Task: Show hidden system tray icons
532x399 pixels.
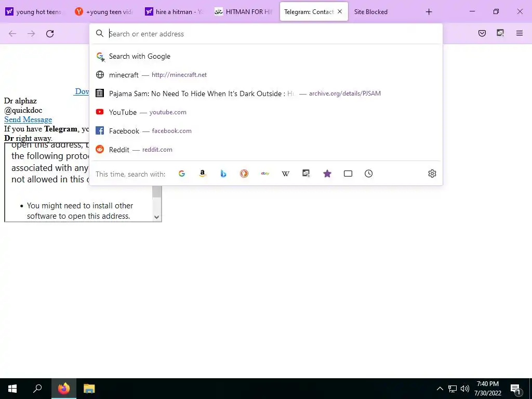Action: [x=440, y=389]
